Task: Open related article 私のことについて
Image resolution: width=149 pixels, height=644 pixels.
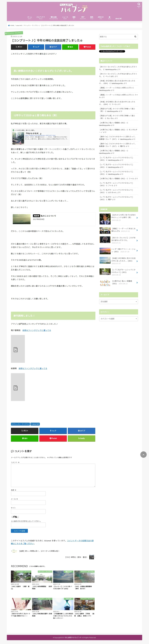Action: pos(53,219)
